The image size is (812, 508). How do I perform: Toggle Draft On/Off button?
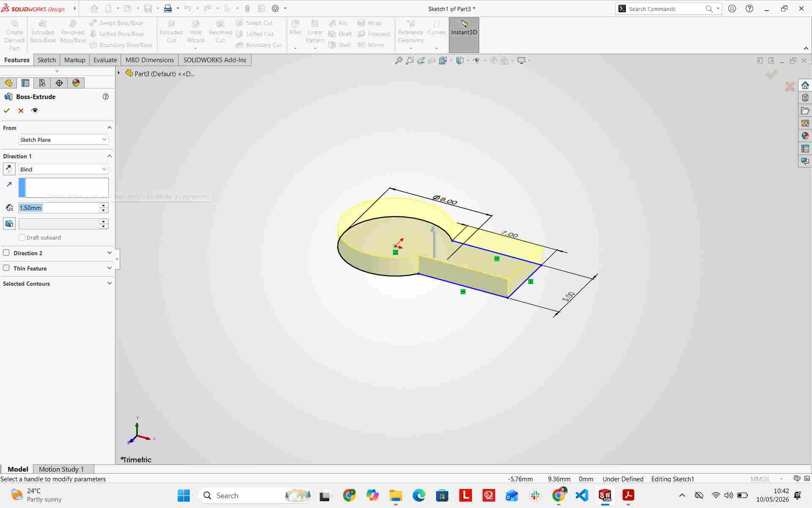coord(9,224)
